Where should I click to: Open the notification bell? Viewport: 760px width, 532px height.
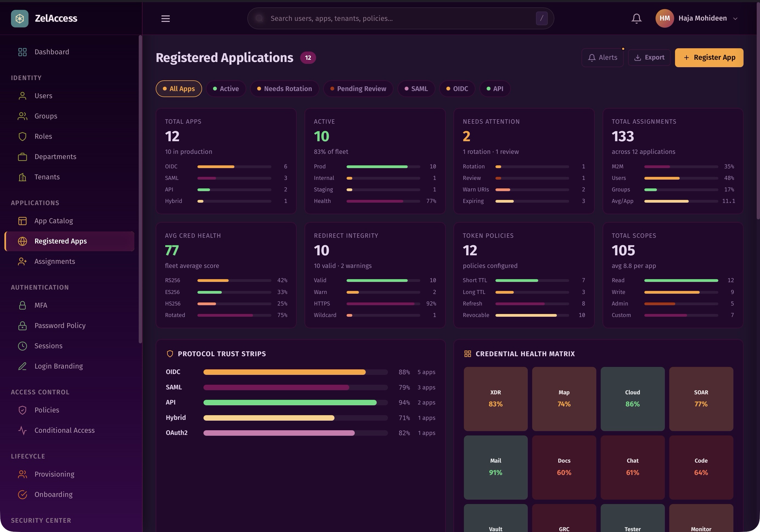click(x=636, y=18)
